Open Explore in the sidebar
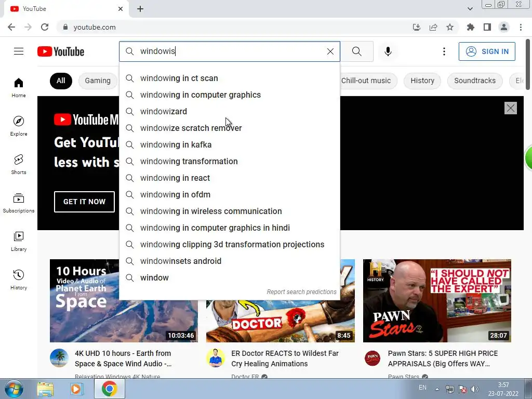The height and width of the screenshot is (399, 532). 19,126
